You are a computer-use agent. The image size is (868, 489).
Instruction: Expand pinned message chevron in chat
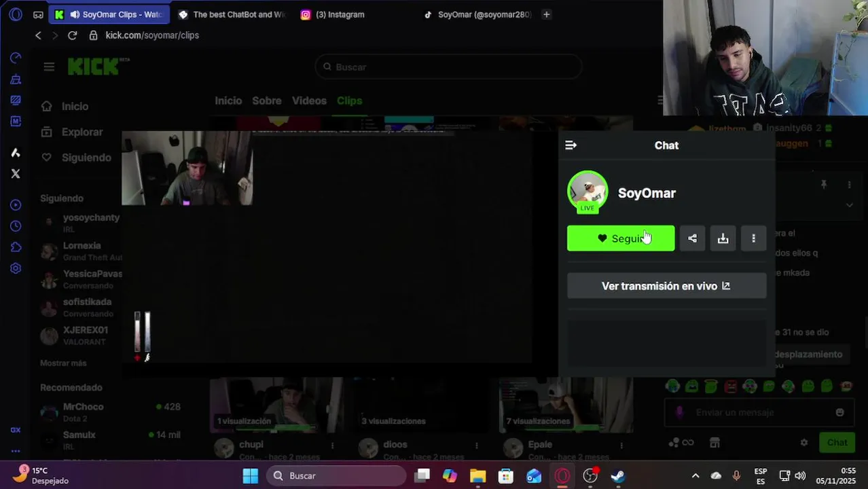click(x=849, y=204)
